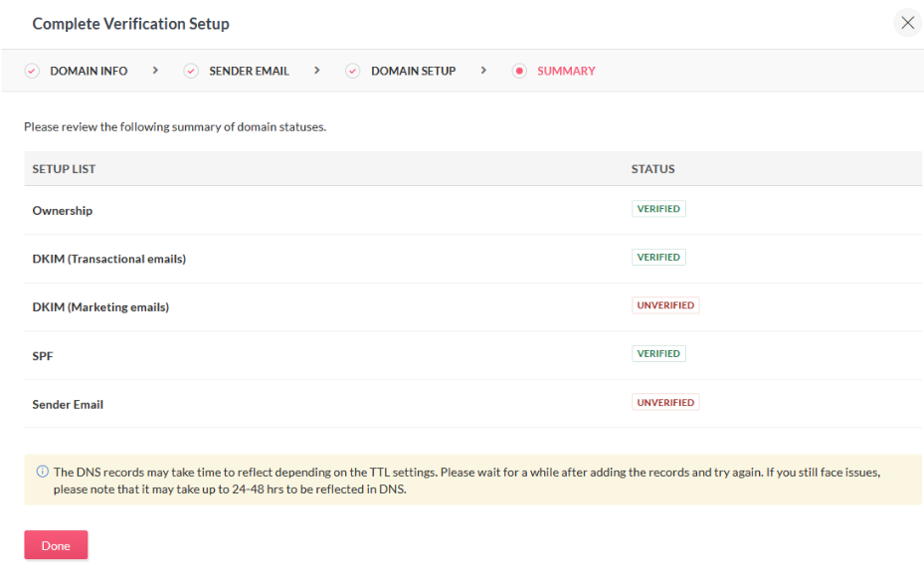924x580 pixels.
Task: Open the Sender Email step
Action: click(x=249, y=72)
